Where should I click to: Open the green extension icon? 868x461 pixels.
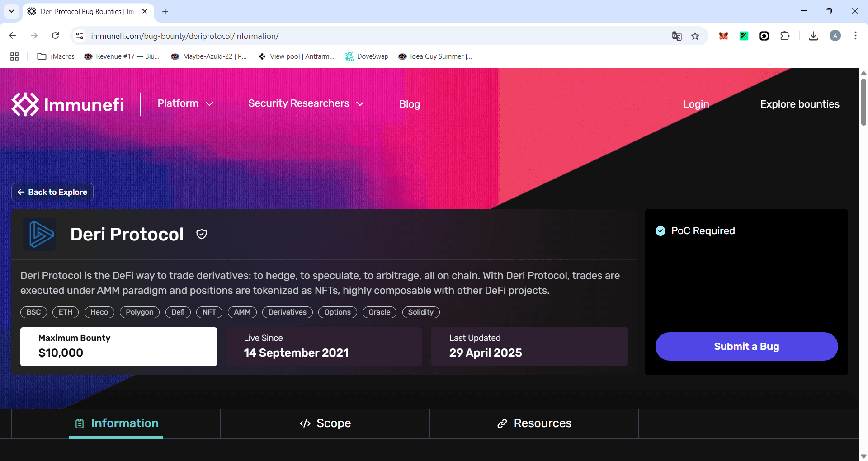click(744, 36)
